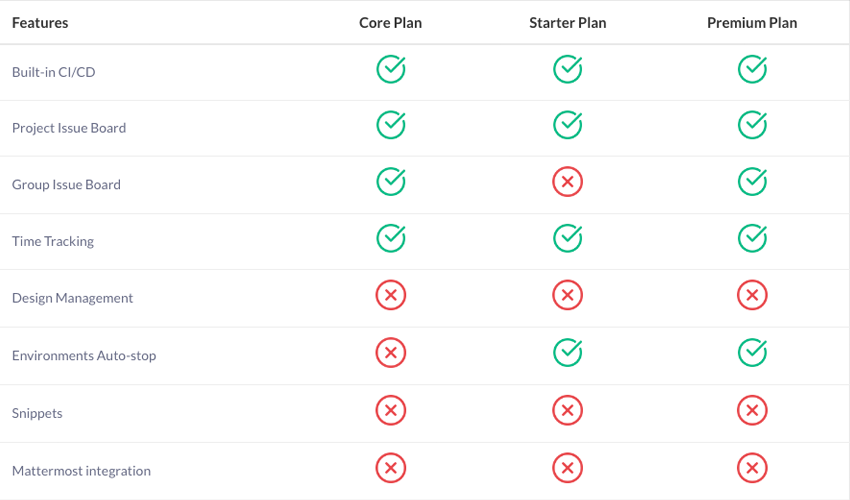Click Premium Plan cross for Mattermost integration
This screenshot has height=500, width=850.
coord(752,468)
